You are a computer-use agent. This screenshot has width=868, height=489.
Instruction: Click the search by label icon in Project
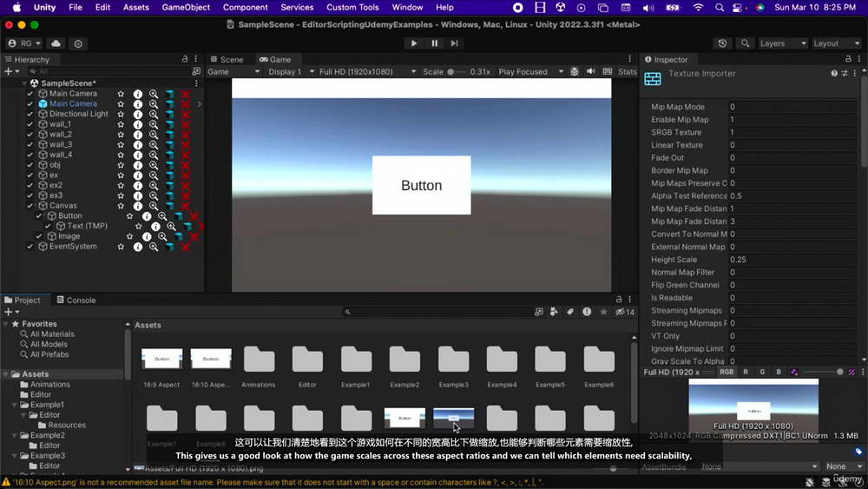click(x=570, y=312)
